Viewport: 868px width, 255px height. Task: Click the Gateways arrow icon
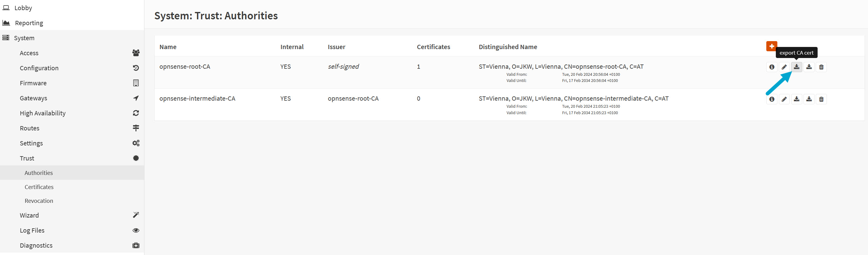click(136, 98)
